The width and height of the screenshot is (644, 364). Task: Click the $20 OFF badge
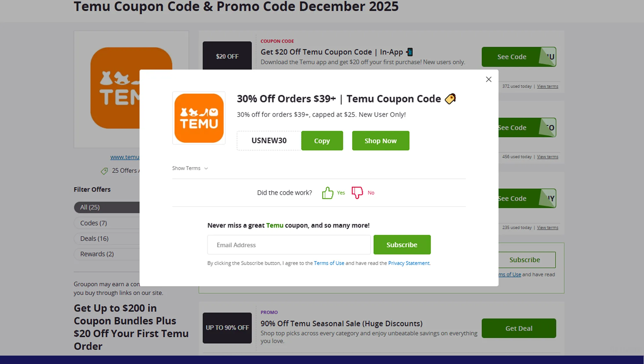[227, 56]
